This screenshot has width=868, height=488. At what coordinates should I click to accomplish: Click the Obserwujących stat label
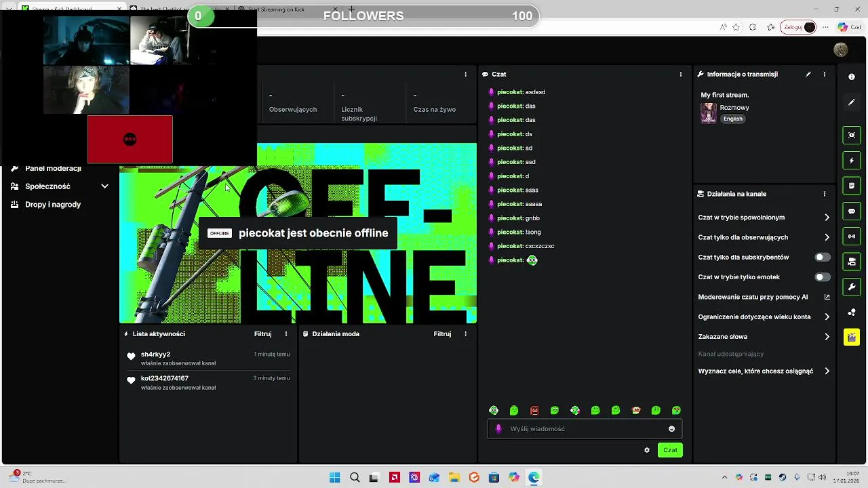[293, 109]
